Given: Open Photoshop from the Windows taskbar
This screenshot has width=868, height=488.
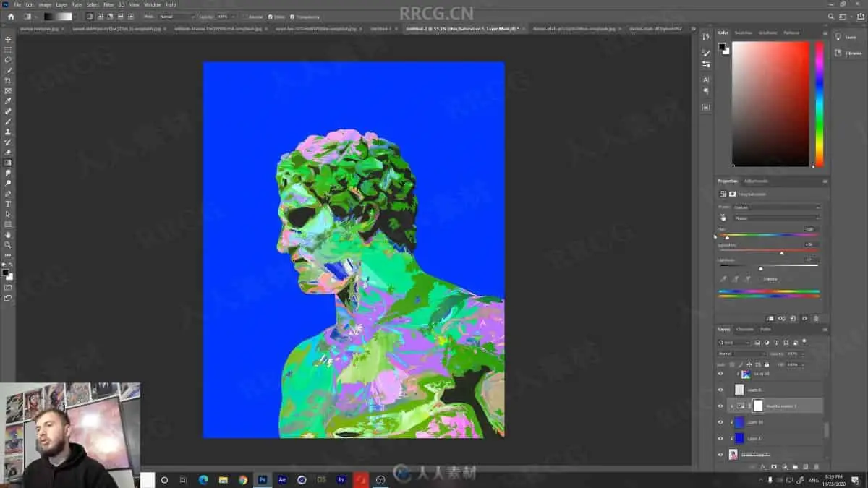Looking at the screenshot, I should point(263,479).
